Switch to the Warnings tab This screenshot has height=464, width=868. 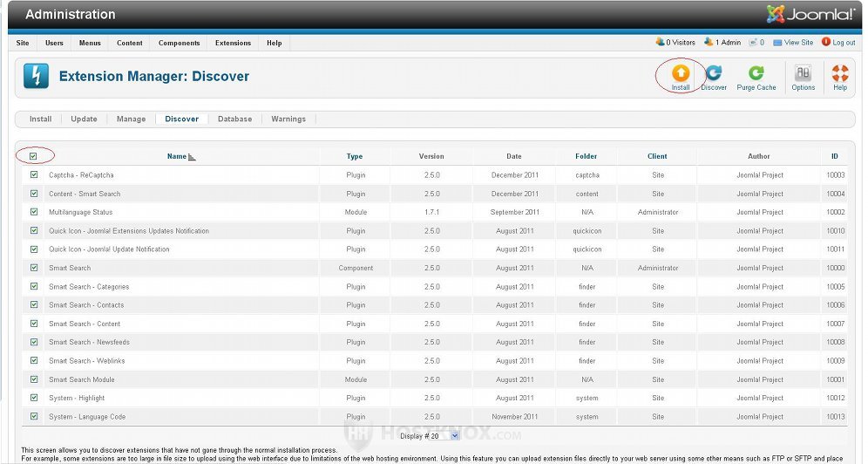(288, 119)
